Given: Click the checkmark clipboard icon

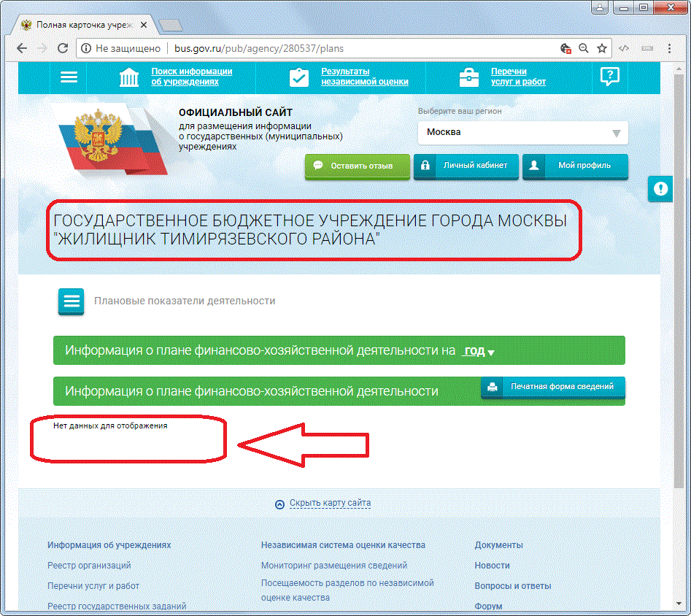Looking at the screenshot, I should (x=298, y=77).
